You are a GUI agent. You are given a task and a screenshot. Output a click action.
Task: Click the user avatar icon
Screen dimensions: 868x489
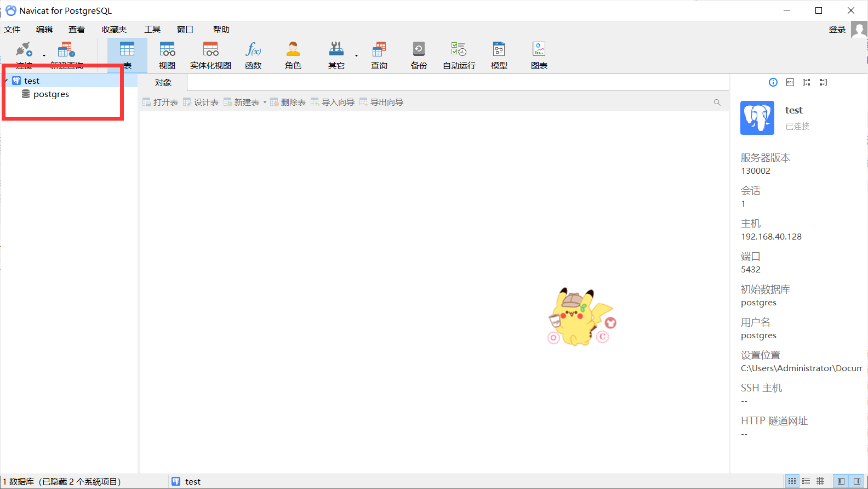click(859, 30)
